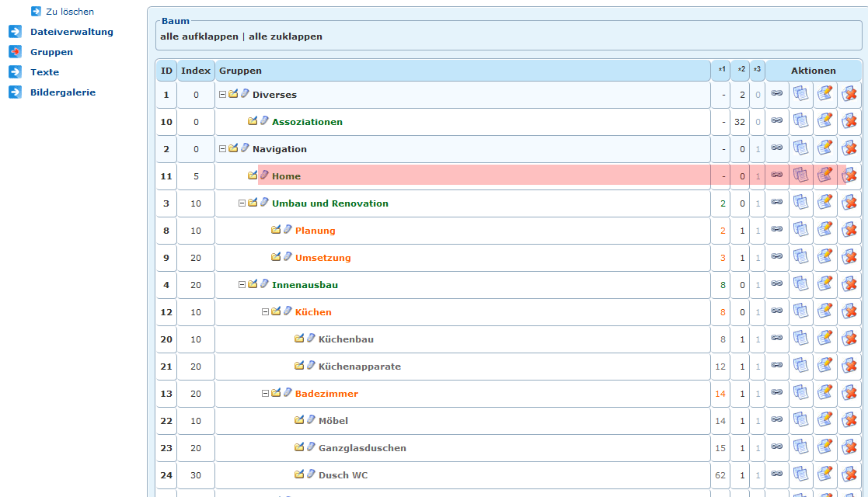The width and height of the screenshot is (868, 497).
Task: Open the Küchenapparate group name
Action: (359, 367)
